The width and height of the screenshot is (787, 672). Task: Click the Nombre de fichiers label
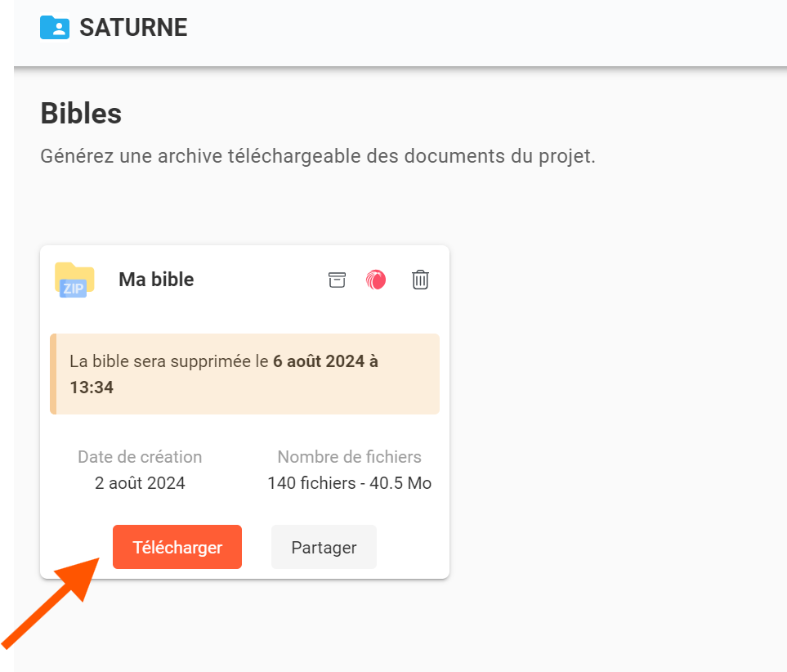pyautogui.click(x=349, y=457)
